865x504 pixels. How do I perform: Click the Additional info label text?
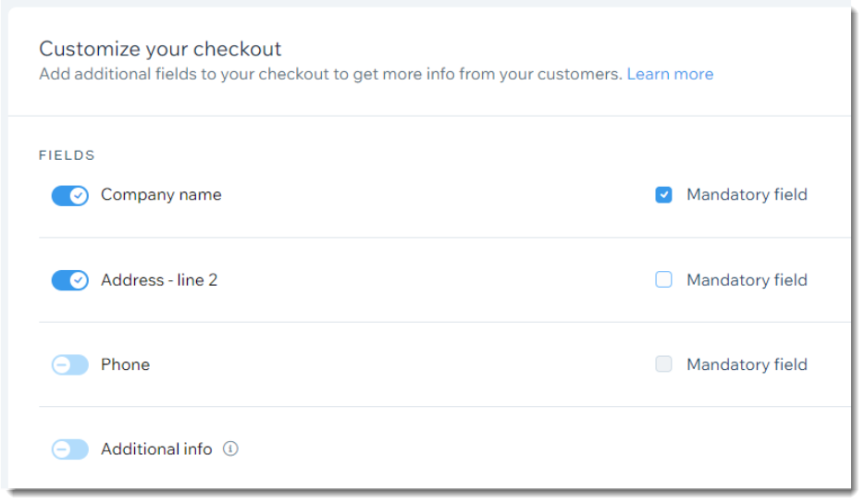[156, 449]
